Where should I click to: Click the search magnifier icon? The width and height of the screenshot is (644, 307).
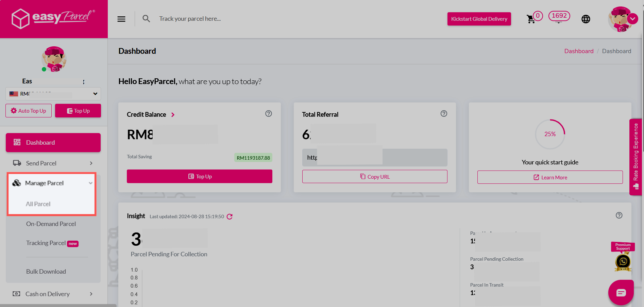146,19
